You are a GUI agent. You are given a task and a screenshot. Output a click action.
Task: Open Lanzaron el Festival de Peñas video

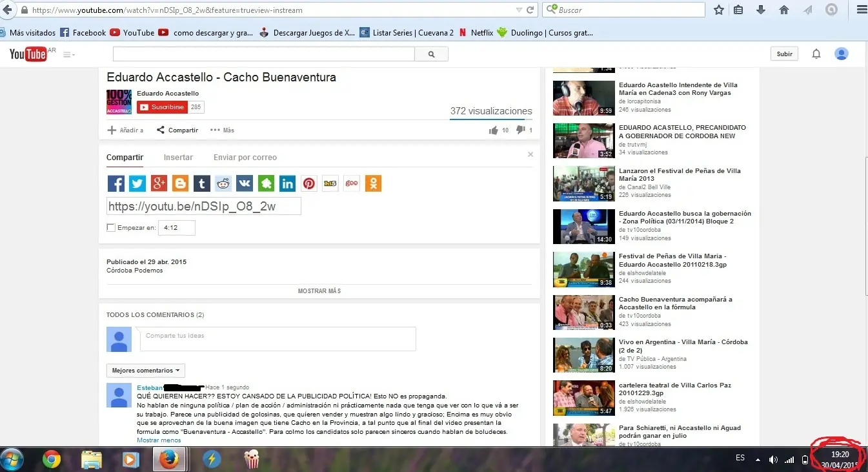click(680, 175)
